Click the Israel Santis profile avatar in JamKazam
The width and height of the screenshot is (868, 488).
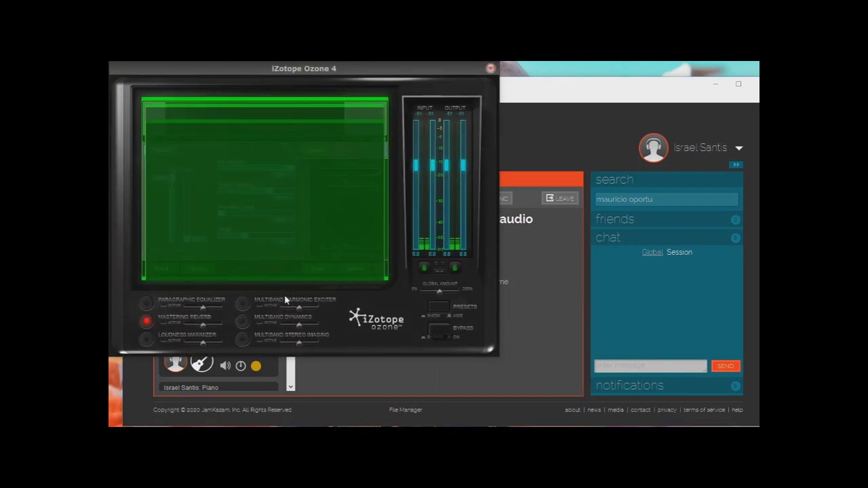[x=654, y=148]
